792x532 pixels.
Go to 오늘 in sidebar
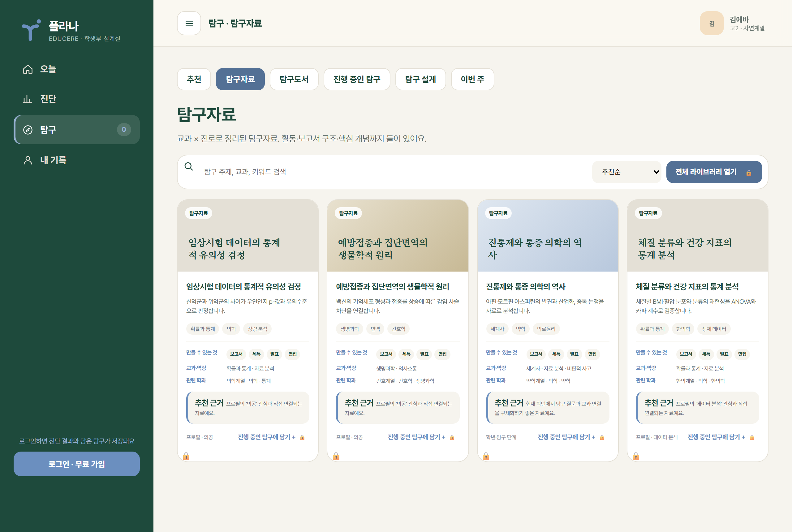77,69
